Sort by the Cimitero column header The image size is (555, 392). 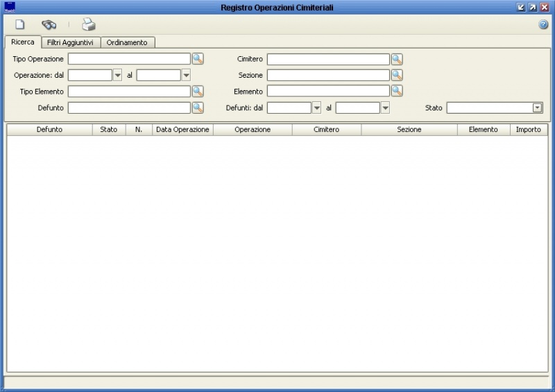point(326,130)
